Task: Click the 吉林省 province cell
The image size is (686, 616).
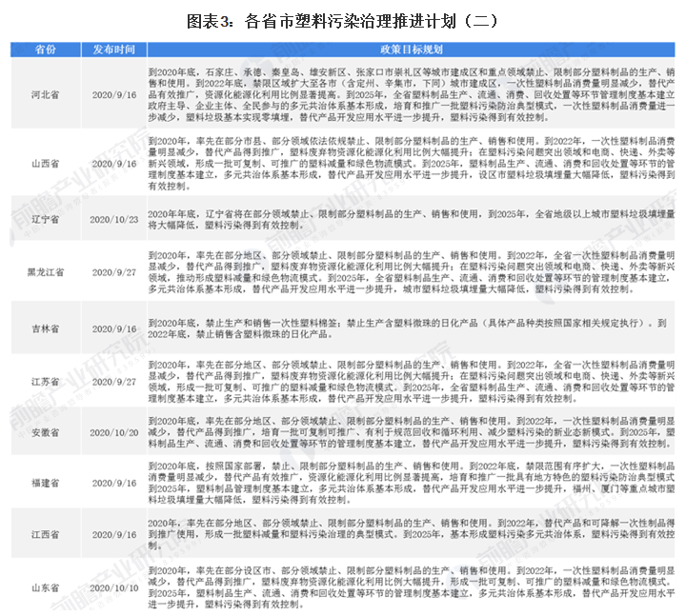Action: (46, 328)
